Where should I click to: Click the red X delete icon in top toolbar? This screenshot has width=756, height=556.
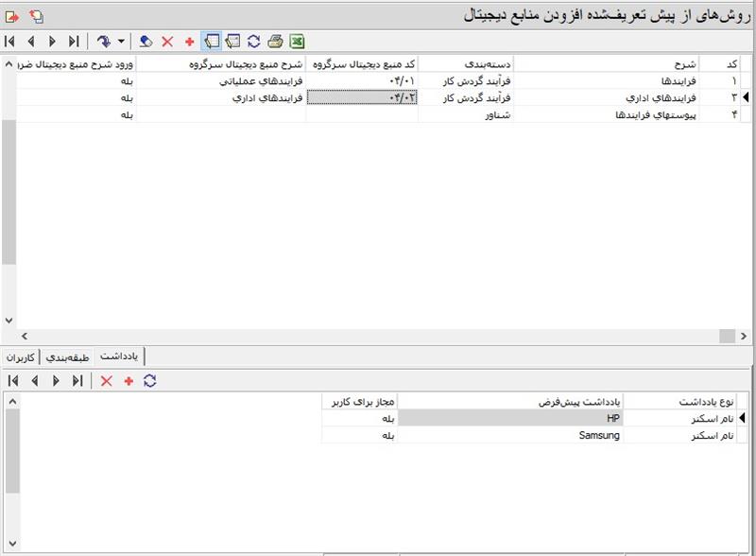pos(167,42)
